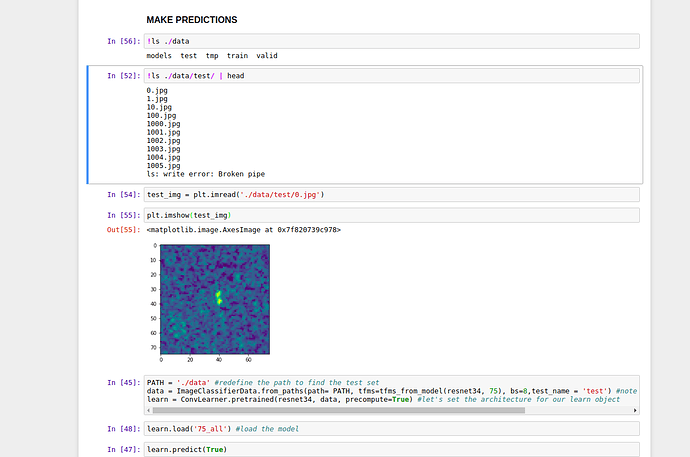Click the 'In [47]:' prompt label

[x=124, y=450]
